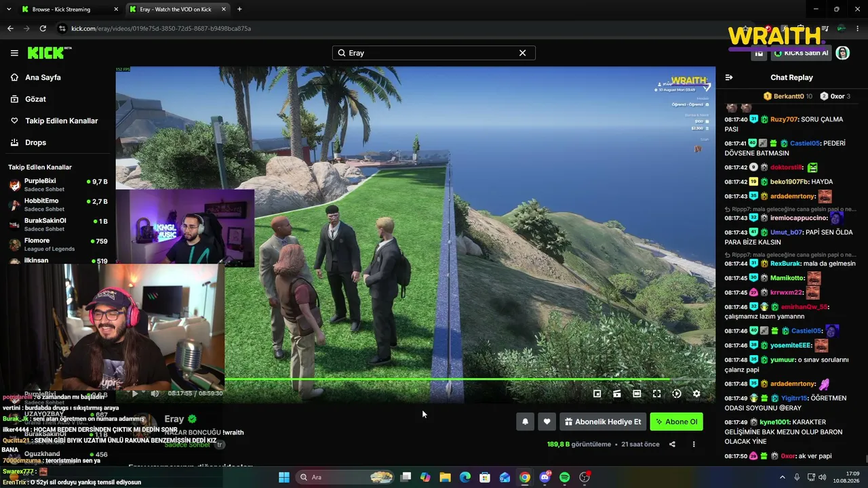Open Task View from the taskbar
This screenshot has width=868, height=488.
(406, 477)
